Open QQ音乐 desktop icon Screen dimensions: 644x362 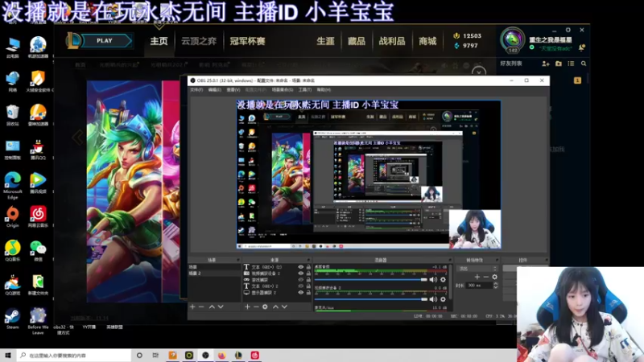click(x=12, y=251)
